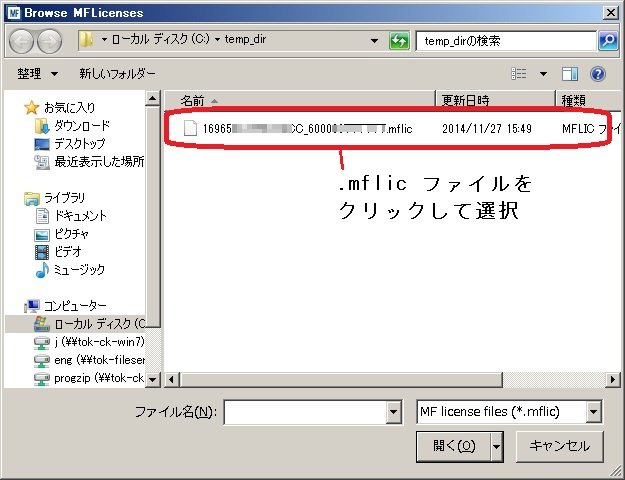The width and height of the screenshot is (625, 480).
Task: Click in the ファイル名 input field
Action: click(x=305, y=412)
